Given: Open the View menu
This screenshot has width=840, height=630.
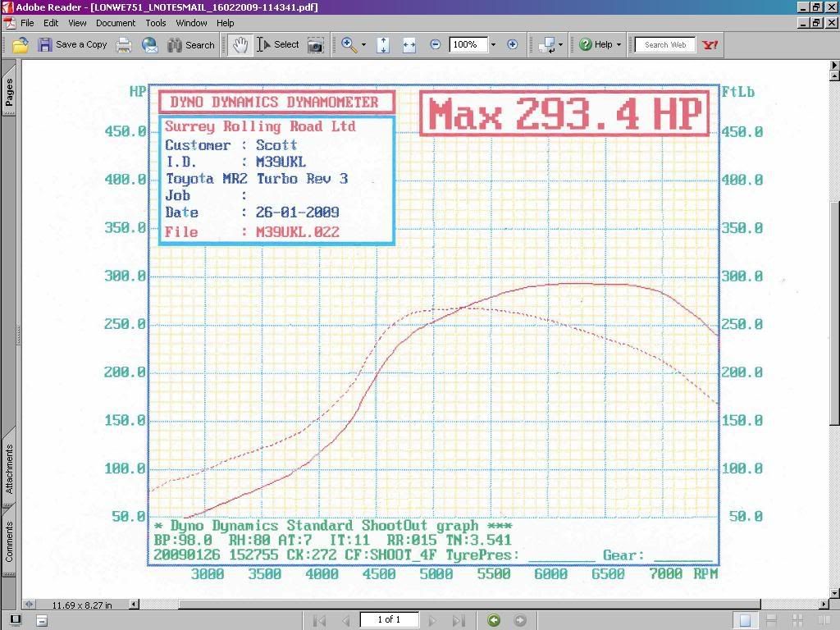Looking at the screenshot, I should [77, 23].
